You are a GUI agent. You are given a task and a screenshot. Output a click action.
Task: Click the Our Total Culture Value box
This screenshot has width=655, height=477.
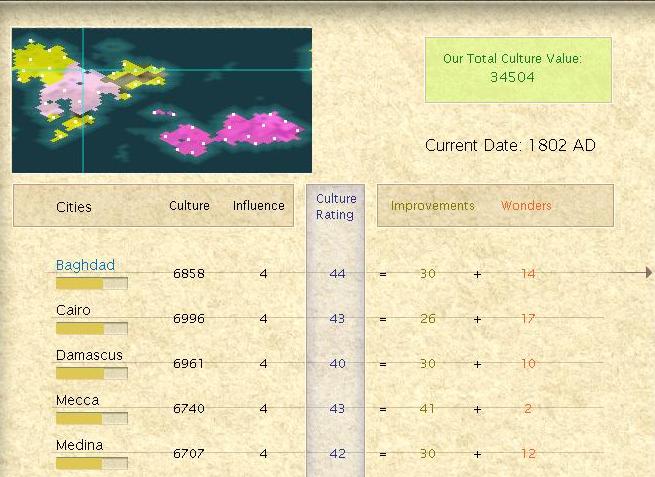pos(518,70)
